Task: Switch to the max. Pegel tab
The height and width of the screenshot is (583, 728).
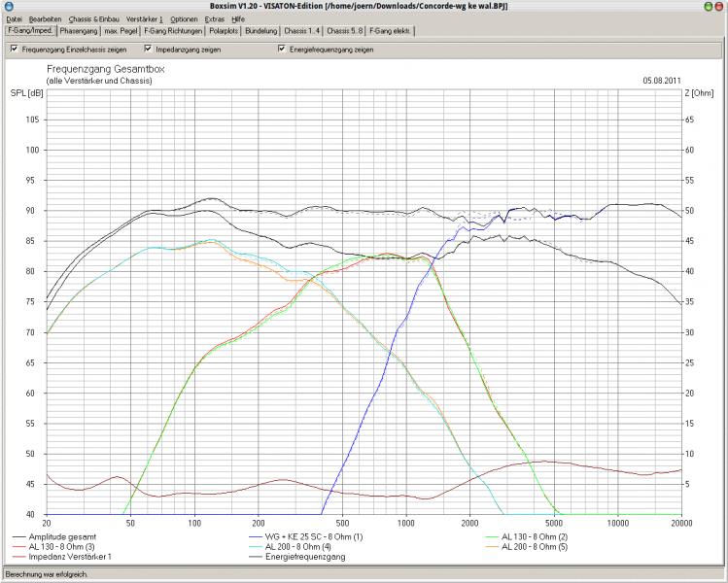Action: coord(121,31)
